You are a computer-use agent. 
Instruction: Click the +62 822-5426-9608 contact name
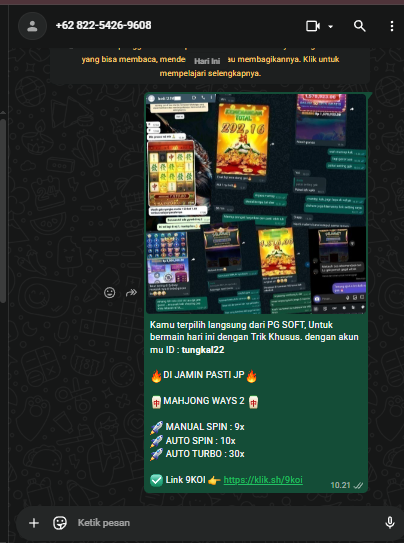(103, 25)
